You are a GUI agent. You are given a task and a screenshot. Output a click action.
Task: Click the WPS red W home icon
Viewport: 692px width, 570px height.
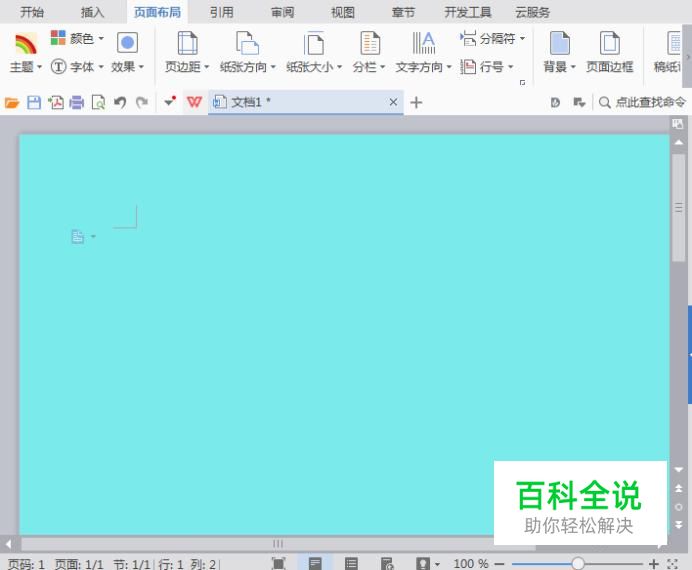click(194, 102)
